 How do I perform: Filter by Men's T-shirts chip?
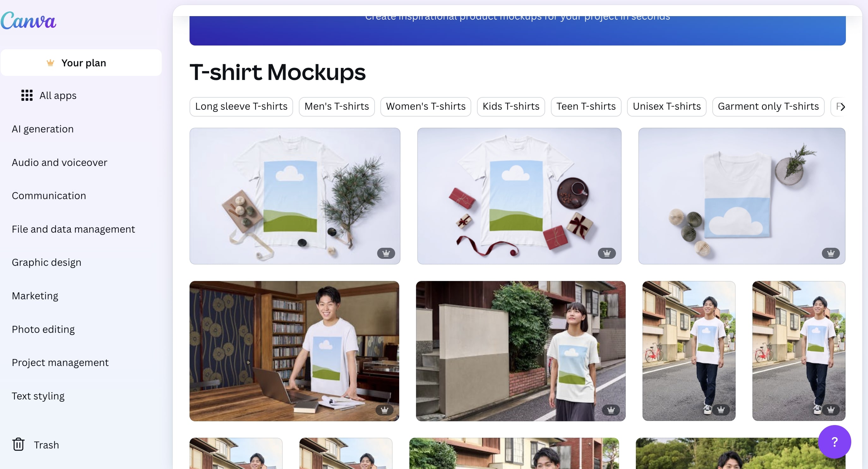click(x=337, y=107)
